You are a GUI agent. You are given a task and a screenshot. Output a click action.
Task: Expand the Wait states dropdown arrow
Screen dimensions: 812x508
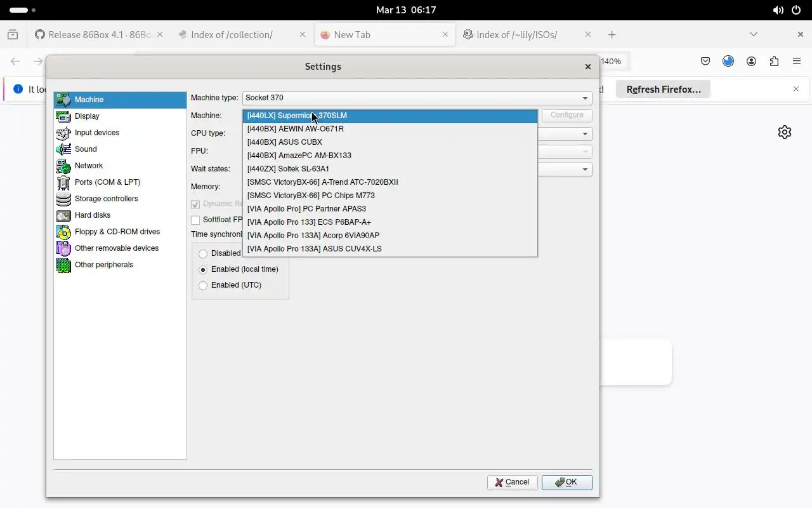point(585,170)
